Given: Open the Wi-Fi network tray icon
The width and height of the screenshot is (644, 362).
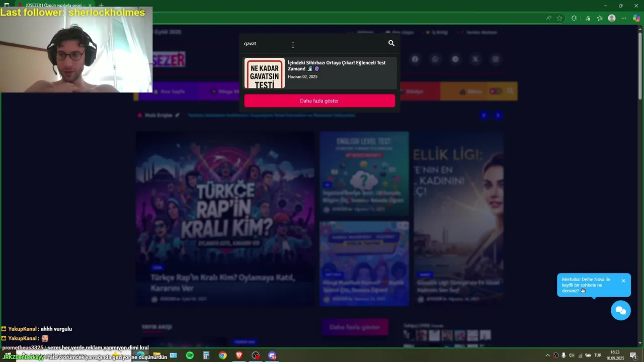Looking at the screenshot, I should click(580, 355).
